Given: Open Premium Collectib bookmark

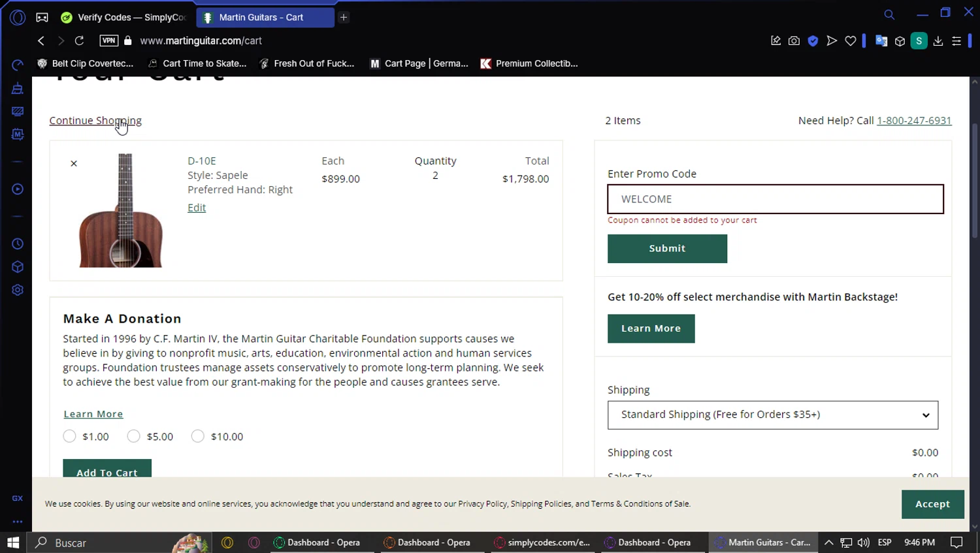Looking at the screenshot, I should tap(529, 63).
